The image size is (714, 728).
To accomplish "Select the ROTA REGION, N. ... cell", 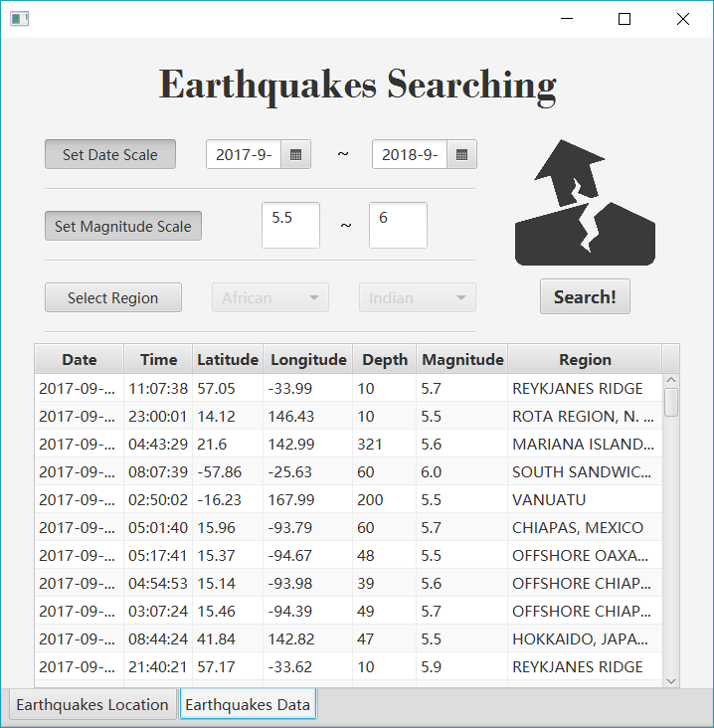I will (x=585, y=416).
